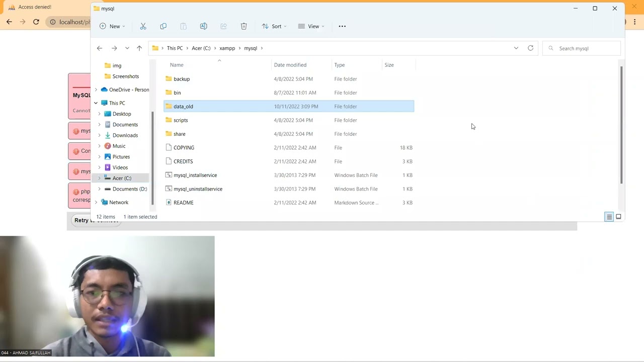This screenshot has height=362, width=644.
Task: Select the share folder icon
Action: coord(169,134)
